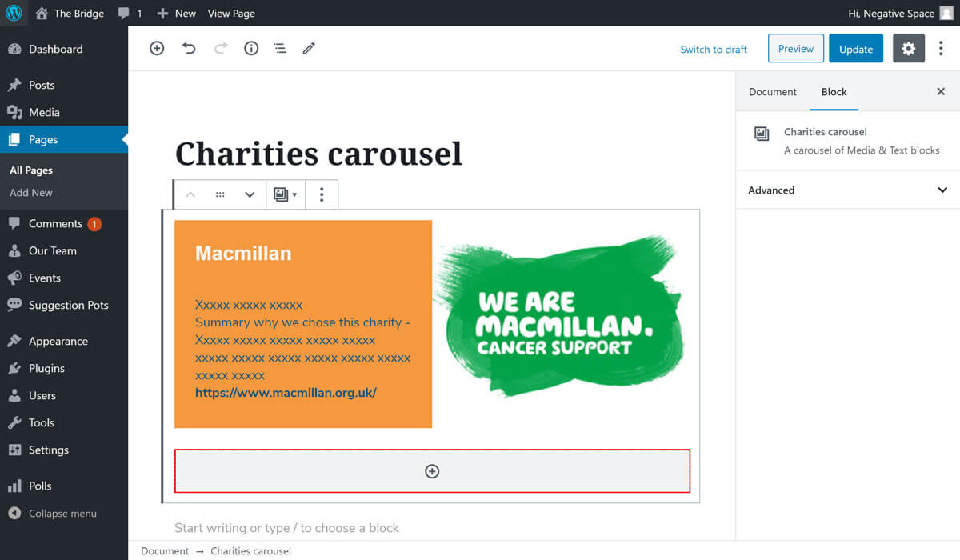Viewport: 960px width, 560px height.
Task: Move the block down with chevron arrow
Action: tap(250, 194)
